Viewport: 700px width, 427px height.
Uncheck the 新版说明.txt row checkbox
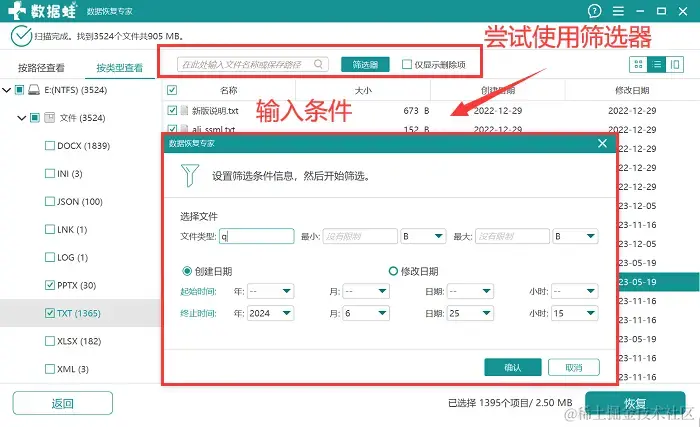[x=172, y=110]
